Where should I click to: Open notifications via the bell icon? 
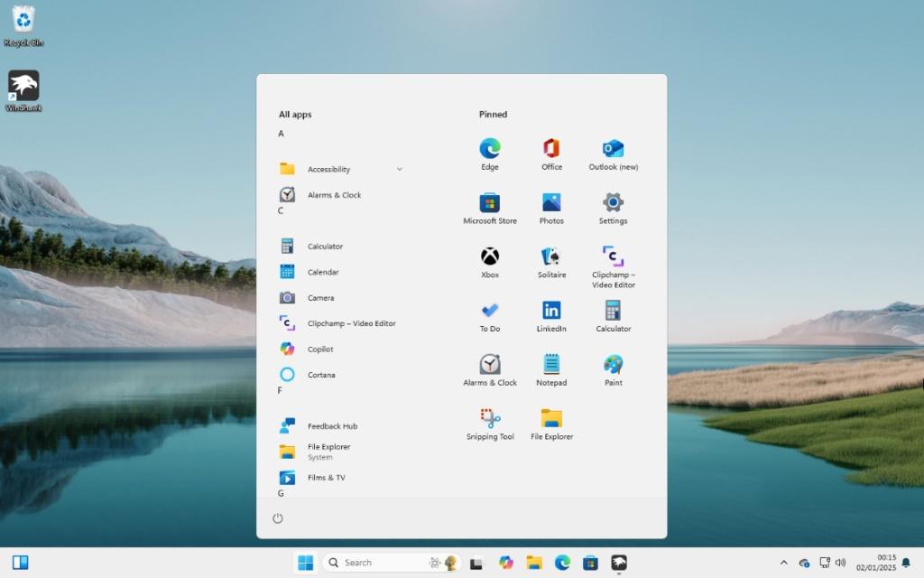pos(906,562)
